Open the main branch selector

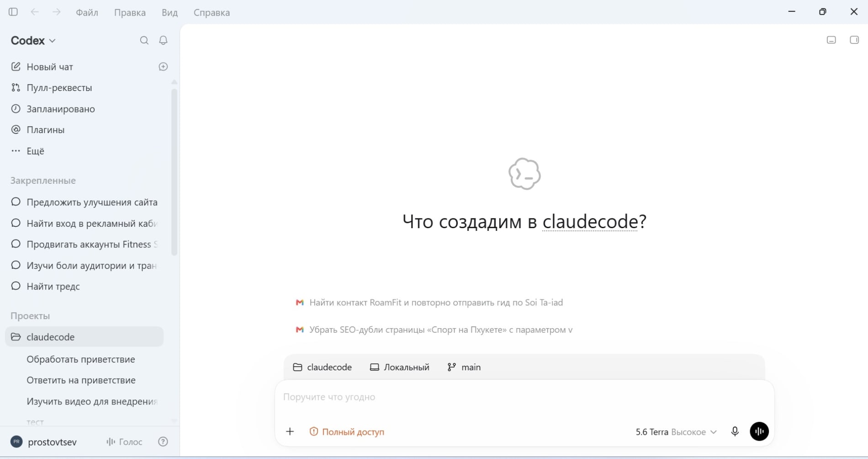point(464,367)
